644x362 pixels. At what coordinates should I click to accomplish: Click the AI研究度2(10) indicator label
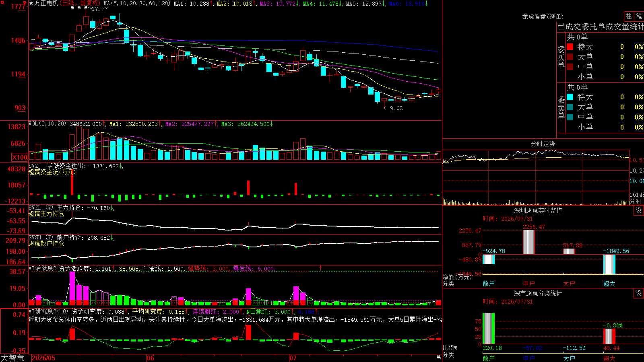tap(49, 311)
